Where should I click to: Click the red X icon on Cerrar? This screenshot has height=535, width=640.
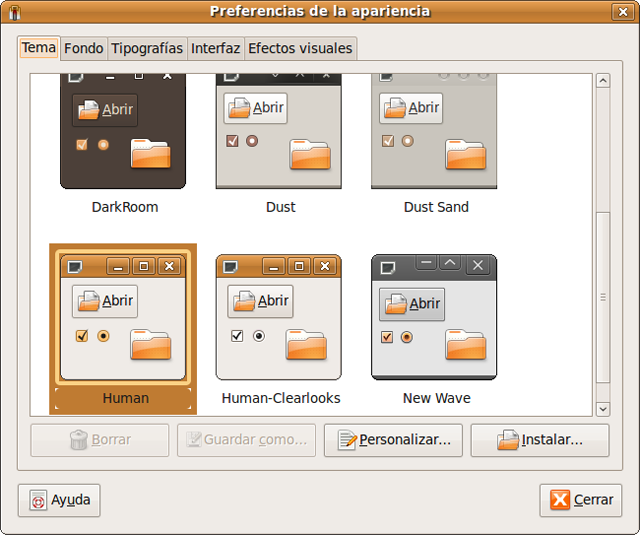pos(561,500)
